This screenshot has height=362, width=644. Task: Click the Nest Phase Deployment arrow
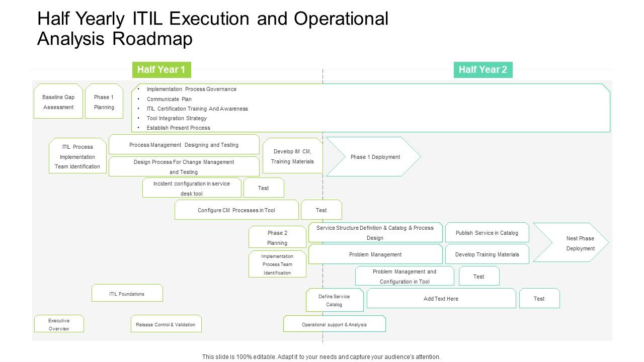pos(571,243)
